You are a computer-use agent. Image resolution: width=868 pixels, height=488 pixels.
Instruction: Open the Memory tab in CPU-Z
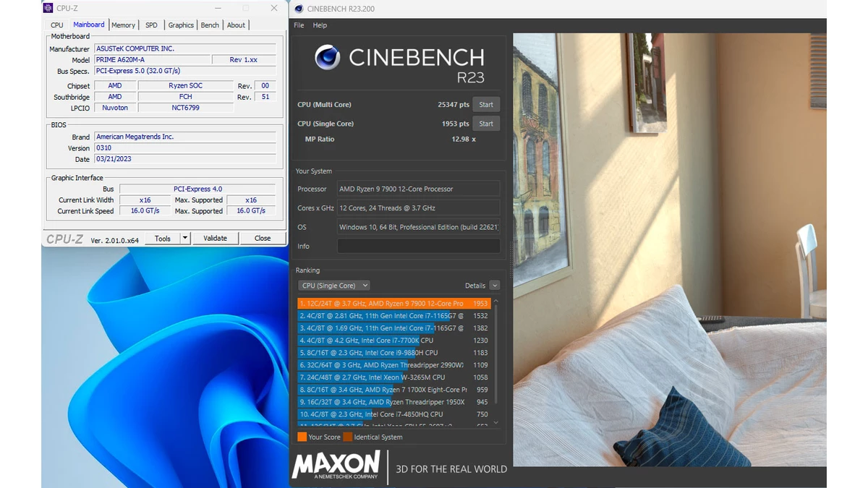pos(123,25)
